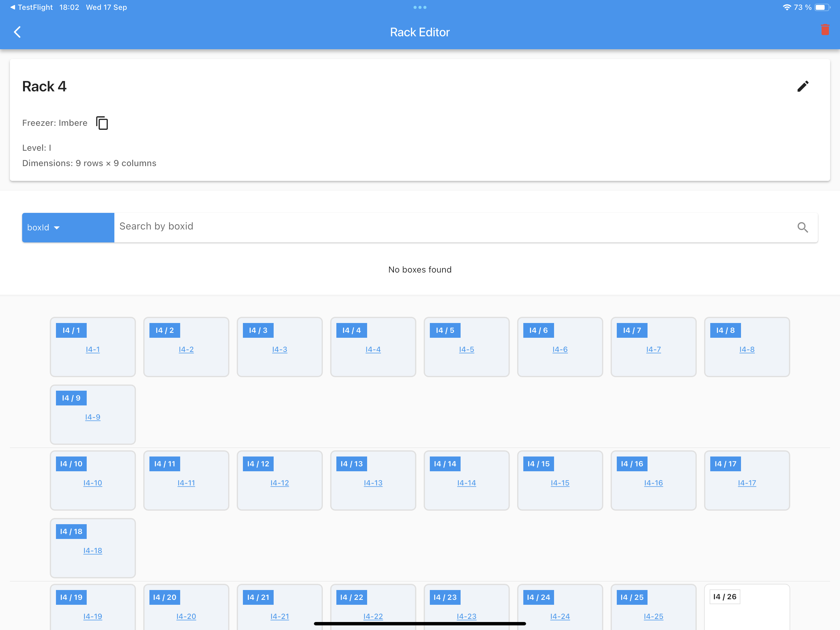Screen dimensions: 840x630
Task: Click the I4 / 20 slot badge
Action: [x=164, y=597]
